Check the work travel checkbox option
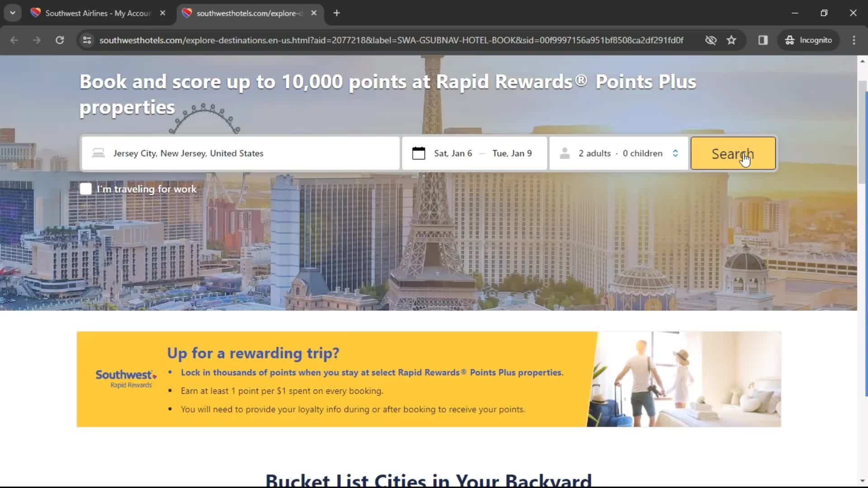The height and width of the screenshot is (488, 868). (x=85, y=188)
